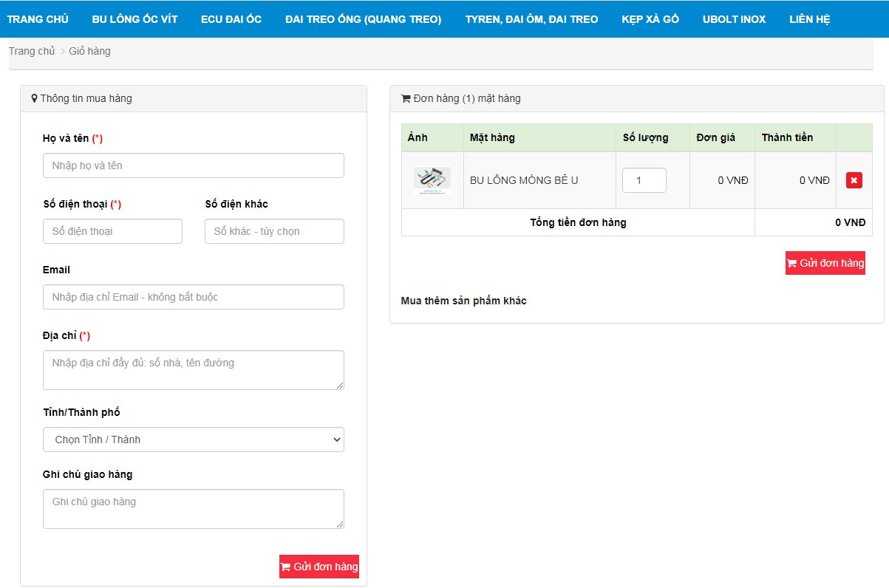The height and width of the screenshot is (588, 889).
Task: Click the quantity box for the product
Action: 644,180
